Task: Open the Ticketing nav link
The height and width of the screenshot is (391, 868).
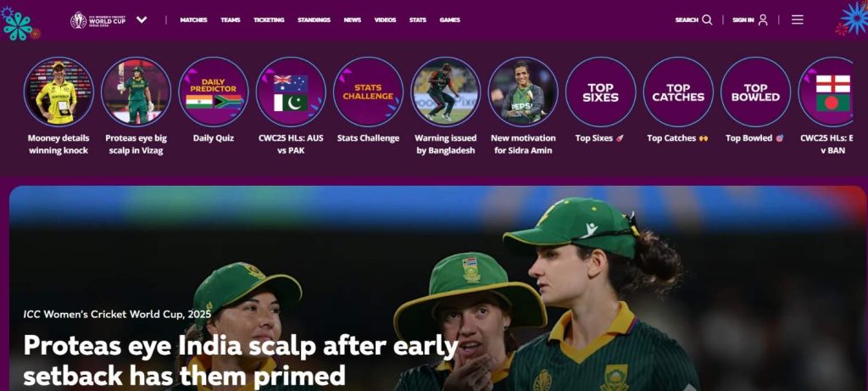Action: pyautogui.click(x=269, y=20)
